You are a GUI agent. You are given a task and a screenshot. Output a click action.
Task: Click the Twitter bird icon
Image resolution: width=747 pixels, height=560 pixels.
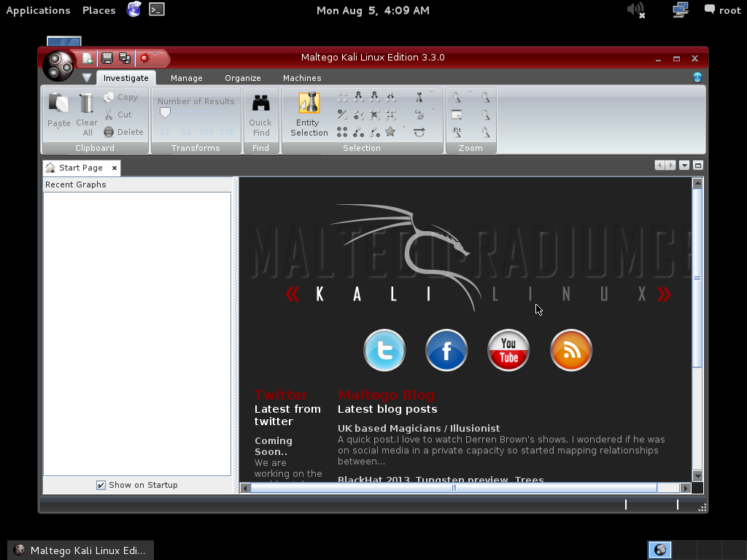pyautogui.click(x=384, y=350)
